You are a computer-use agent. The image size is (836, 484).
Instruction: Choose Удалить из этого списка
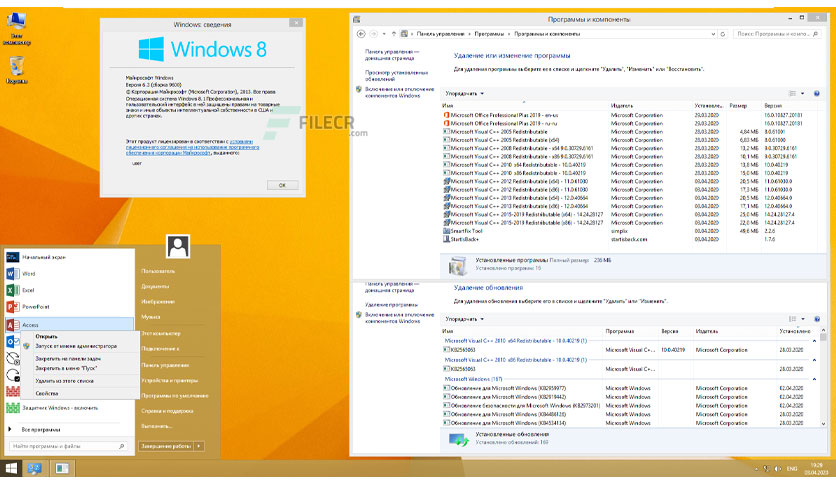(x=80, y=381)
